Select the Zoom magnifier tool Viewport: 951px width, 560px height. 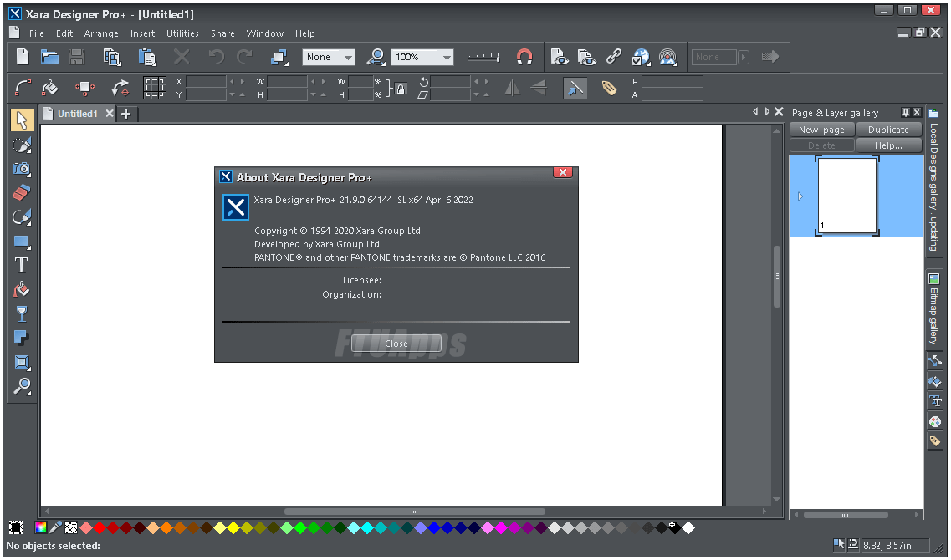(x=22, y=386)
